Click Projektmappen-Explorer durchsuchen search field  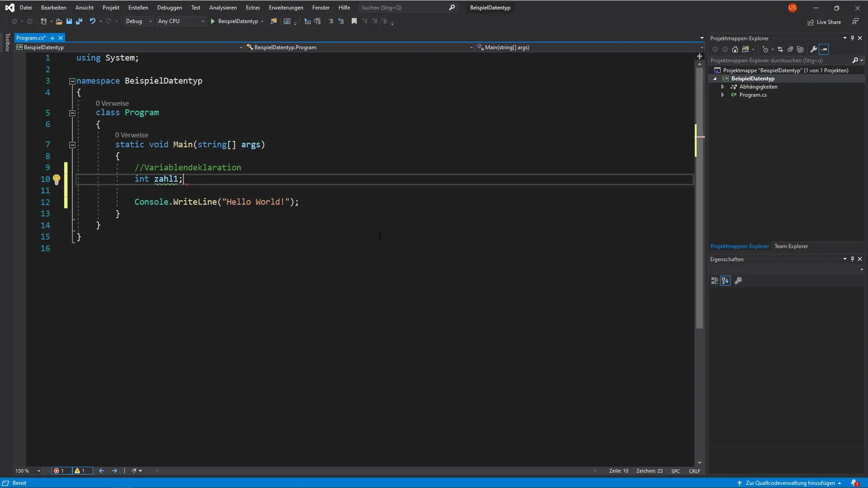[x=779, y=60]
